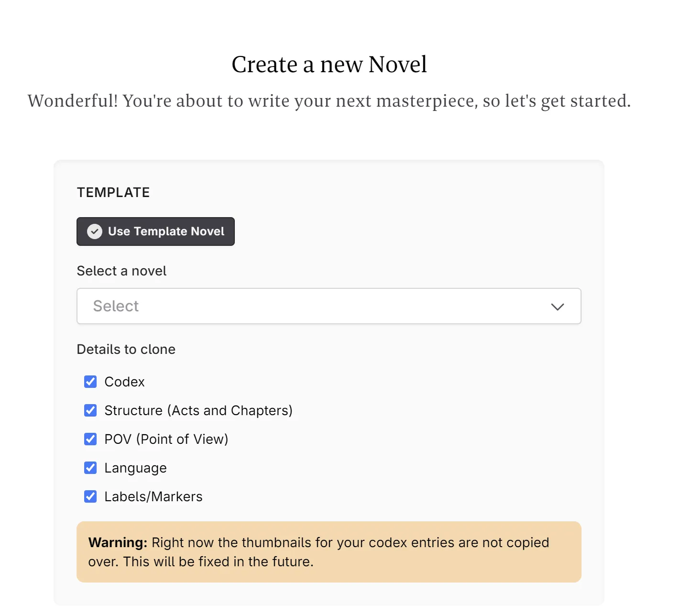
Task: Click the bold Warning text
Action: click(117, 542)
